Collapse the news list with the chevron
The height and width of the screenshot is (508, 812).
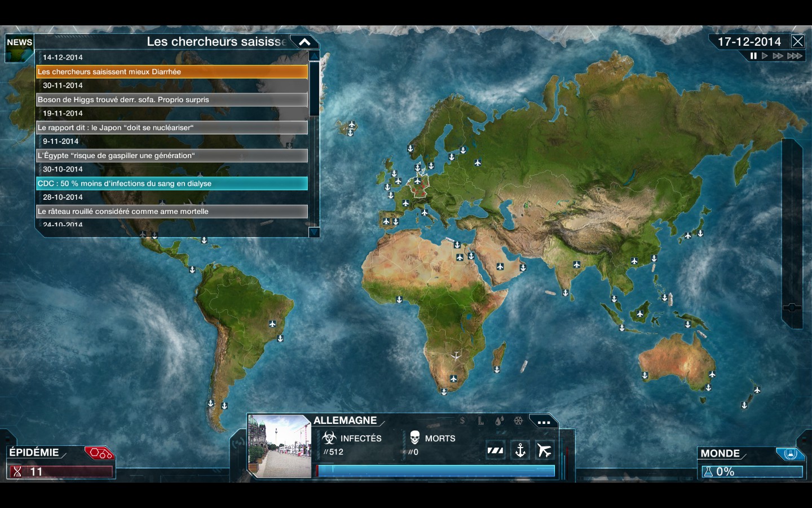(304, 42)
